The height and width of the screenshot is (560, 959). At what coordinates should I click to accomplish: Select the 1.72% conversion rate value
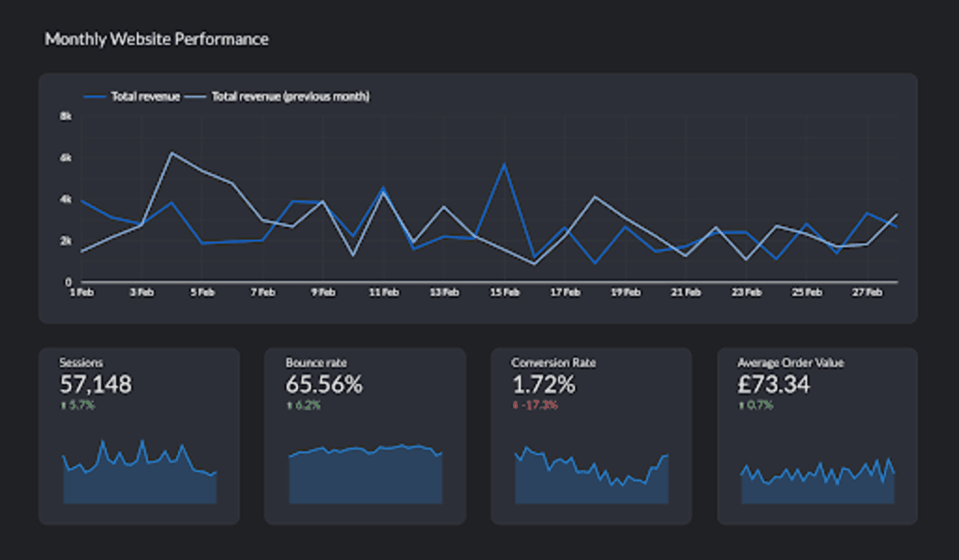543,384
